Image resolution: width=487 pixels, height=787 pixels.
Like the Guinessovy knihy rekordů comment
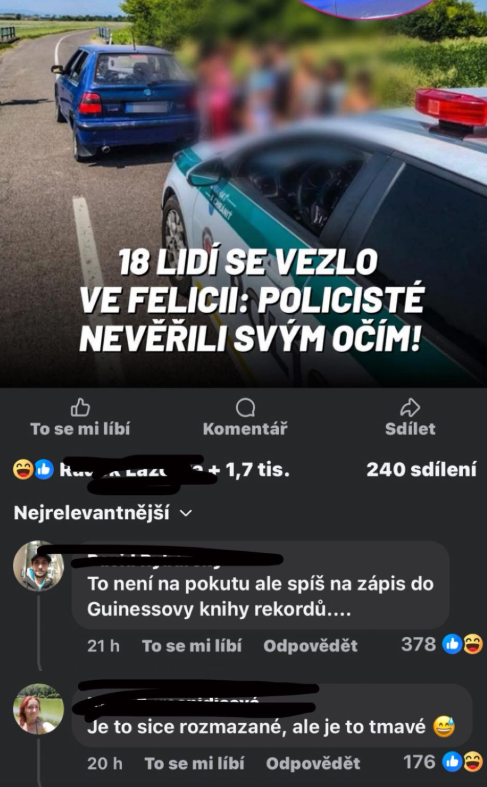(x=192, y=645)
